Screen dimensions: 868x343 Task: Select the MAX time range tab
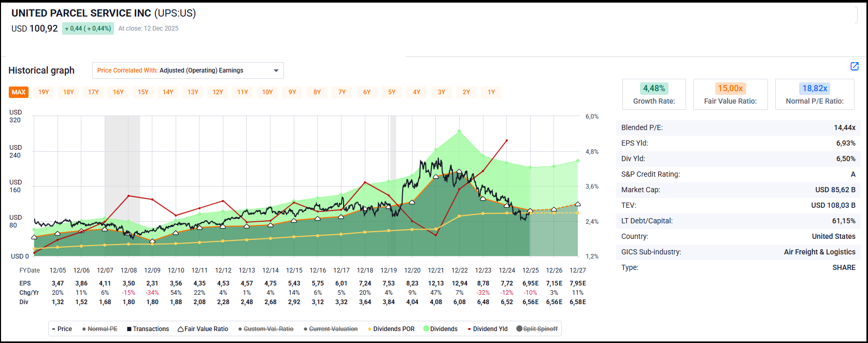pos(19,92)
